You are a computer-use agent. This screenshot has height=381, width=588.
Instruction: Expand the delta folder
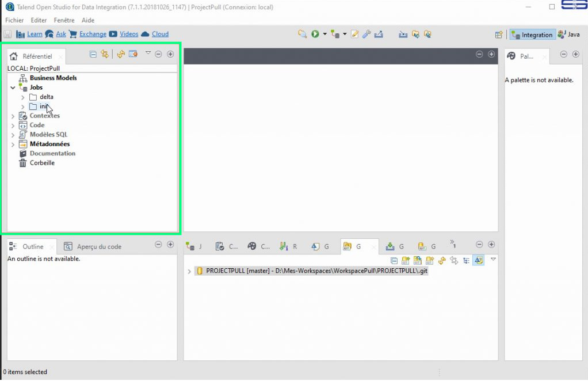pyautogui.click(x=22, y=97)
